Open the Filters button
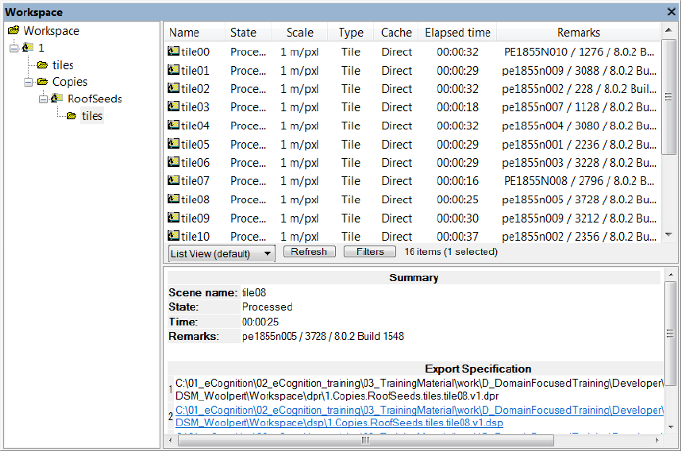The height and width of the screenshot is (451, 681). (370, 252)
